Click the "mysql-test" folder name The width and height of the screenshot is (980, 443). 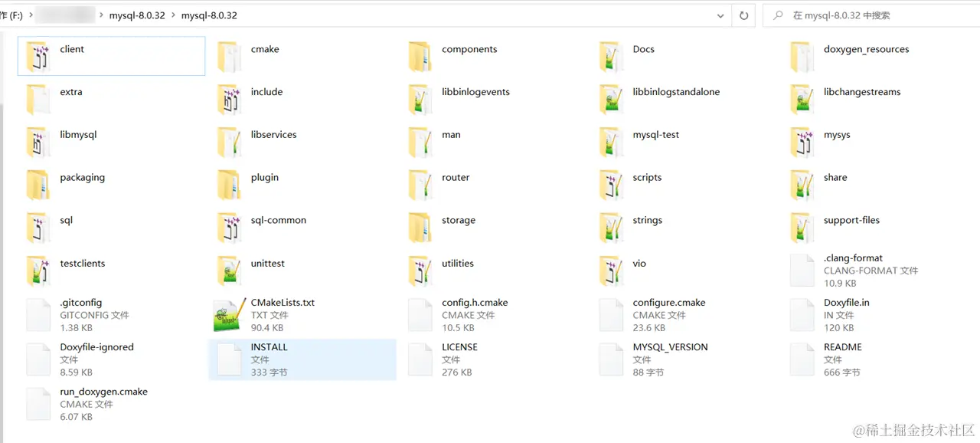(x=655, y=135)
